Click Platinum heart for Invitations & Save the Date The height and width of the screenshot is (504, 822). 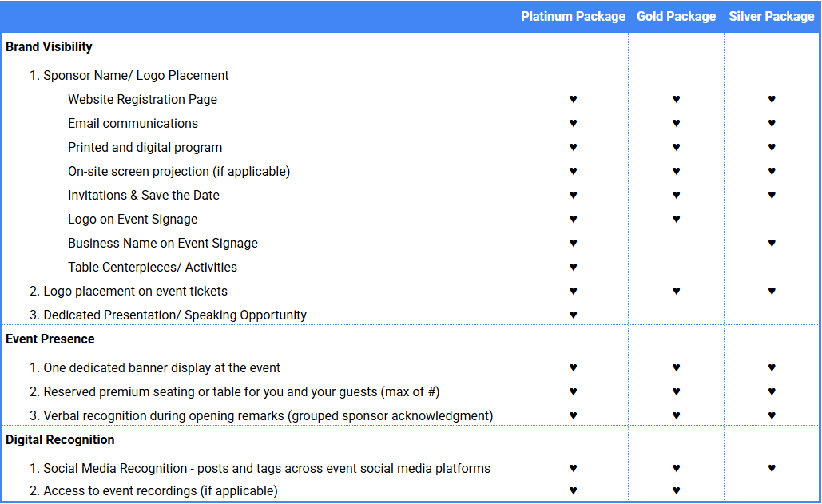573,195
